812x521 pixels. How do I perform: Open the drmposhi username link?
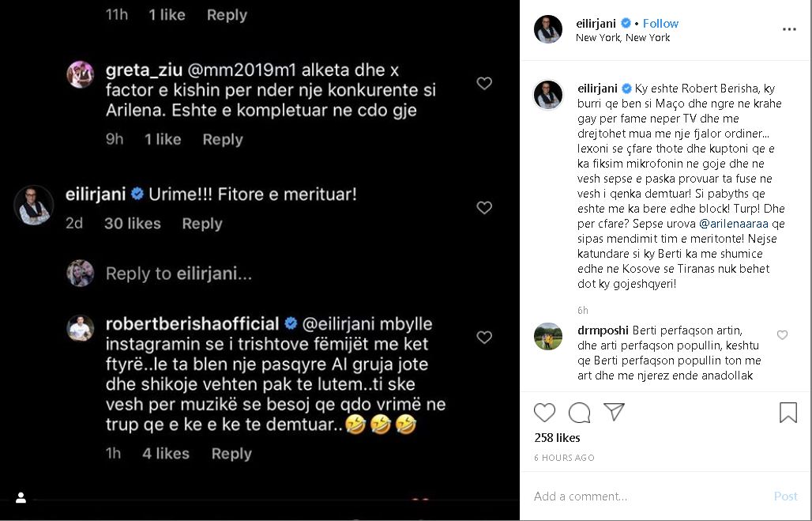pyautogui.click(x=603, y=330)
